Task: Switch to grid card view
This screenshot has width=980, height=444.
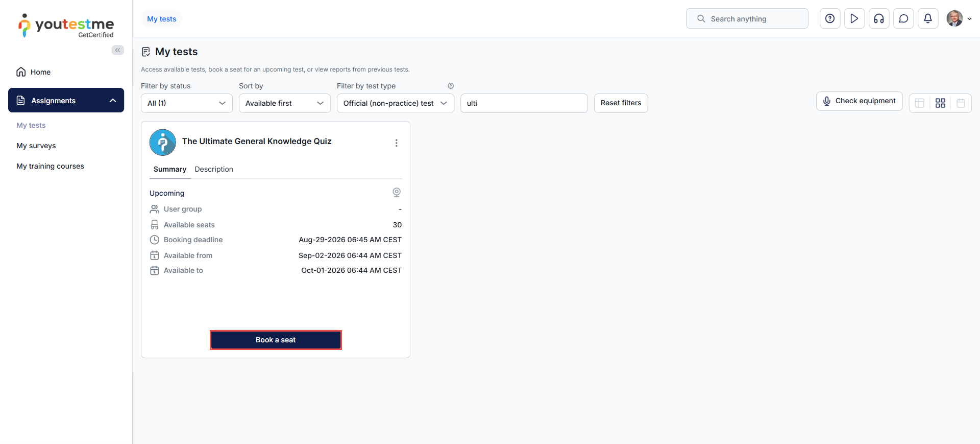Action: 940,103
